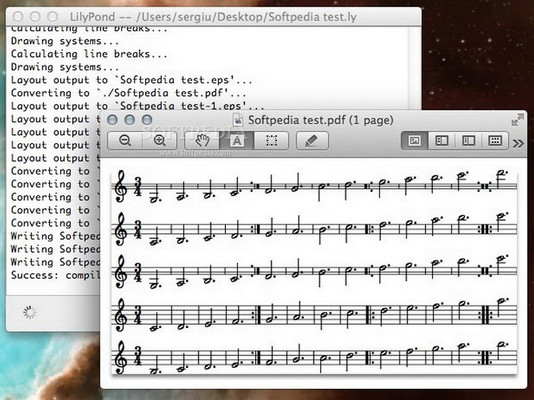Click the spinning progress indicator

click(x=30, y=312)
